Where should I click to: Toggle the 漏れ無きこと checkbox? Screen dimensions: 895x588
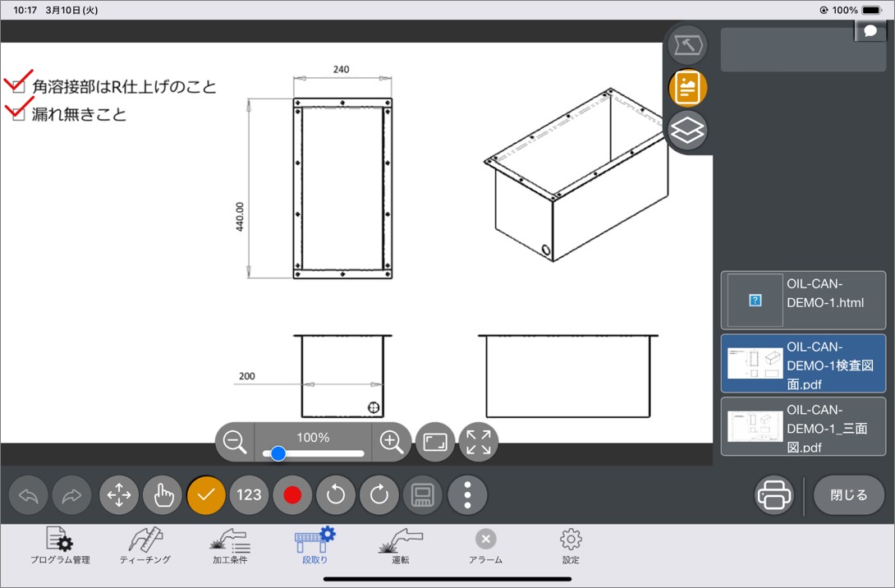[19, 115]
